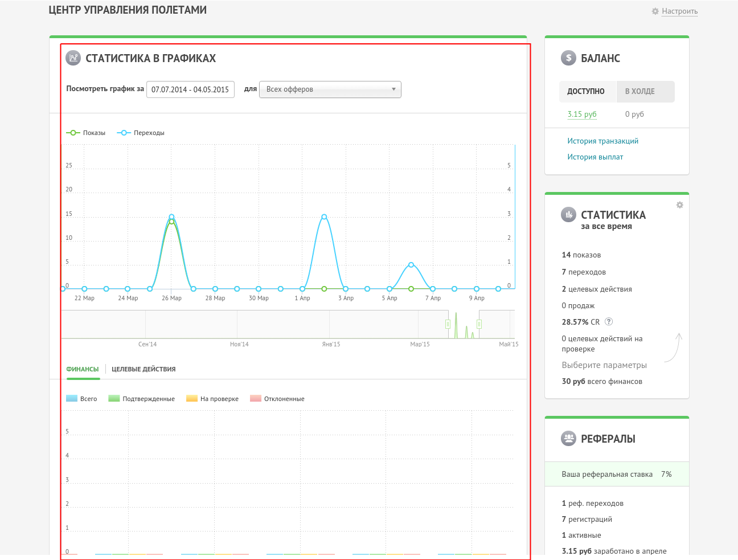Image resolution: width=738 pixels, height=560 pixels.
Task: Open the Всех офферов dropdown
Action: 330,89
